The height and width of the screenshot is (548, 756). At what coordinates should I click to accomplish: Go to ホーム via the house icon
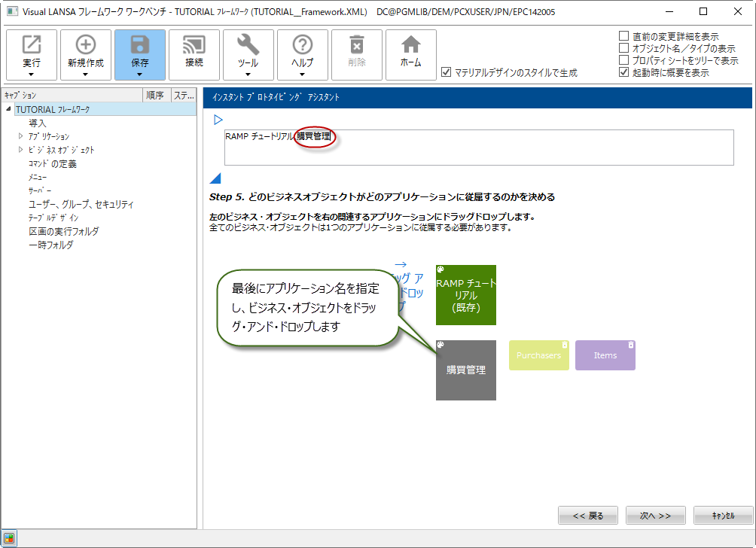coord(411,44)
